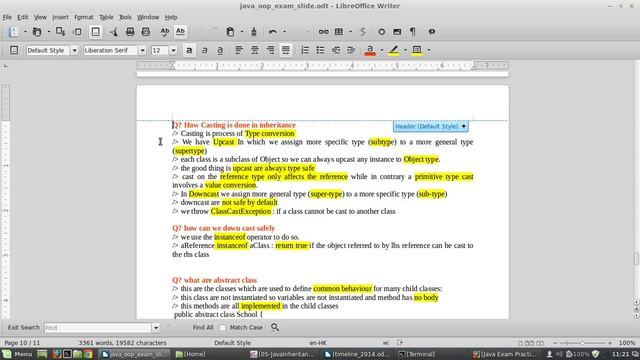Select Clone Formatting paintbrush icon
640x360 pixels.
point(254,32)
